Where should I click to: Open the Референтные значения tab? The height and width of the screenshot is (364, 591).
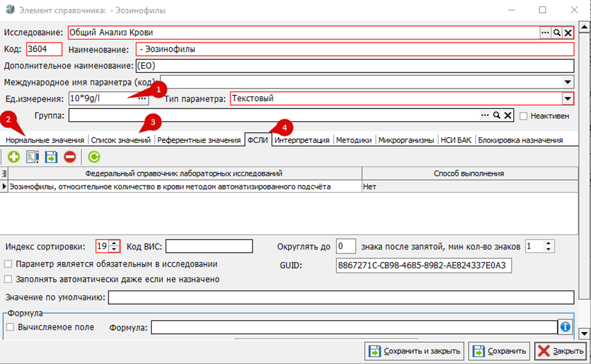point(198,140)
